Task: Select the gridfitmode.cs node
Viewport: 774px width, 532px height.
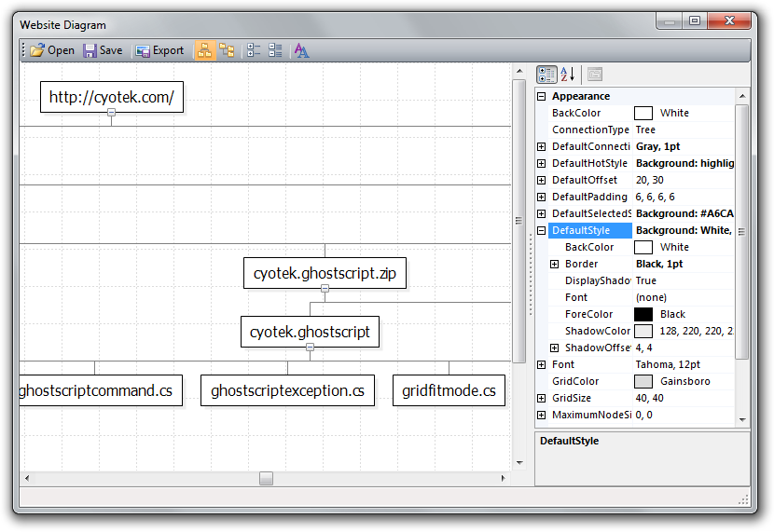Action: 449,390
